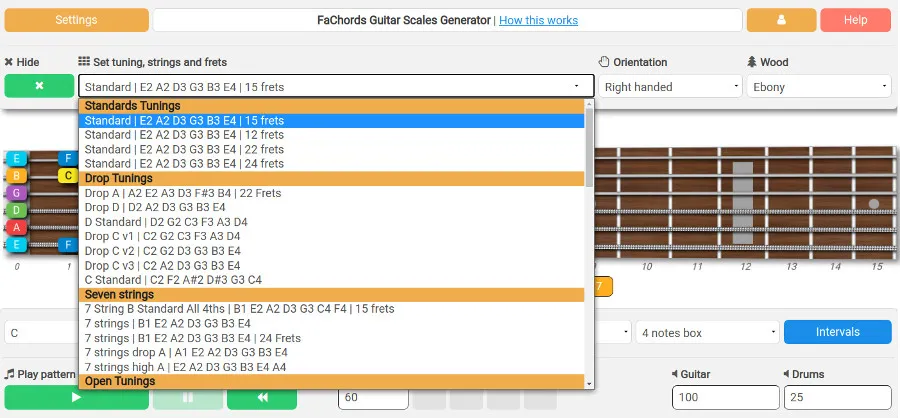Choose the C Standard tuning option
Screen dimensions: 900x418
click(332, 280)
